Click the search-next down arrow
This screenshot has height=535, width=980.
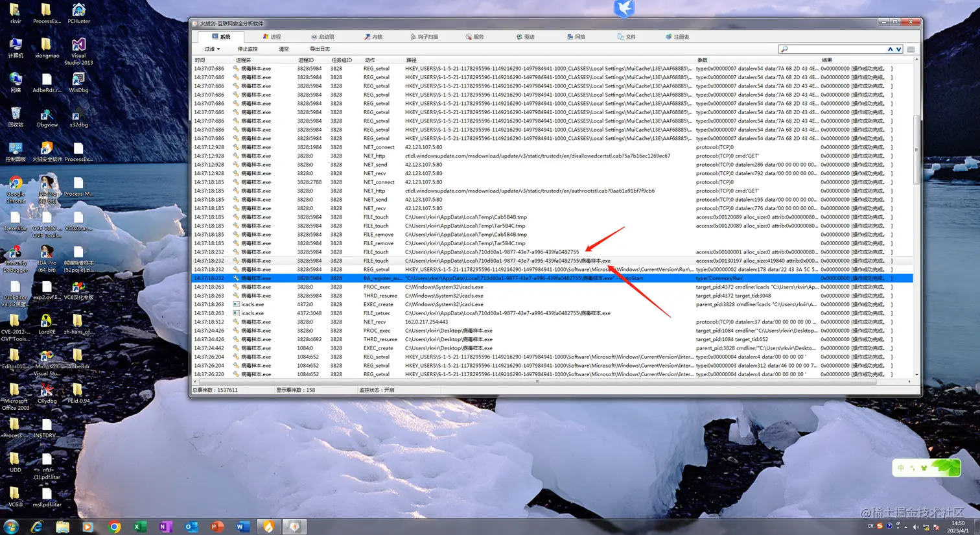(898, 49)
